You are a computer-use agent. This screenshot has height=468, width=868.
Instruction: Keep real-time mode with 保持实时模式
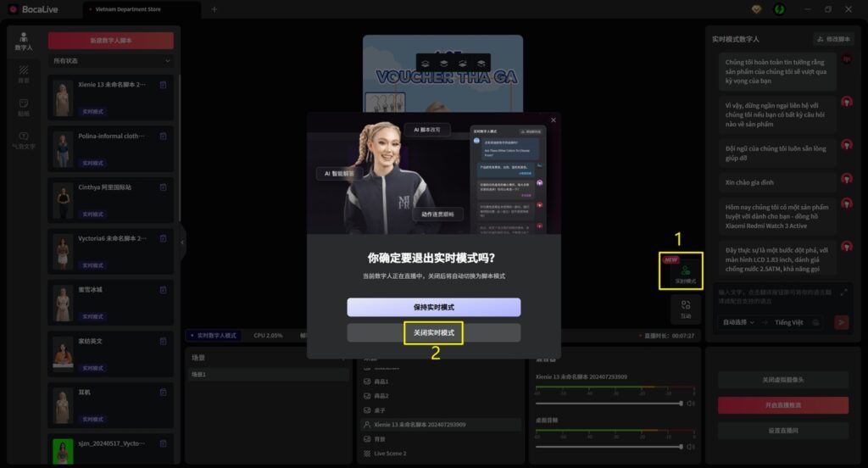click(x=433, y=308)
